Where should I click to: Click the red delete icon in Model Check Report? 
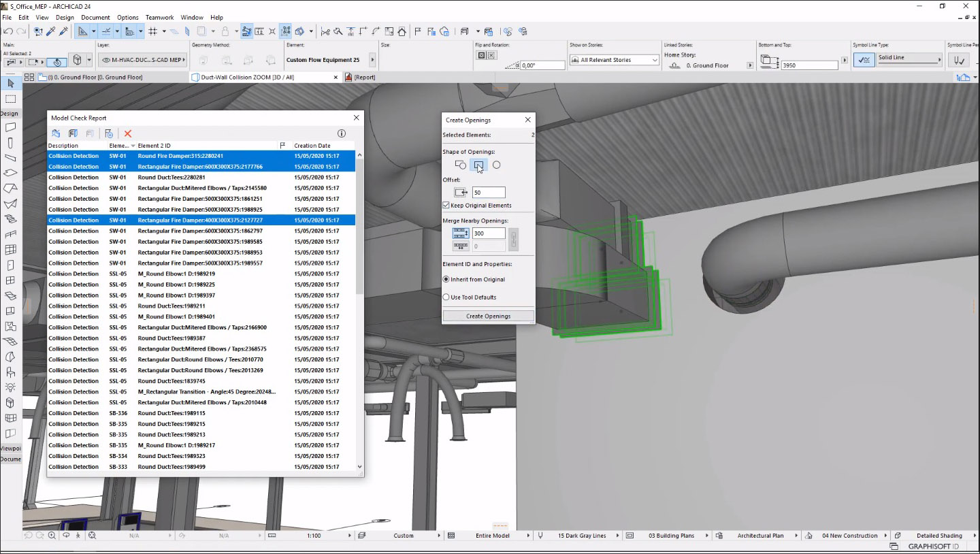coord(127,134)
